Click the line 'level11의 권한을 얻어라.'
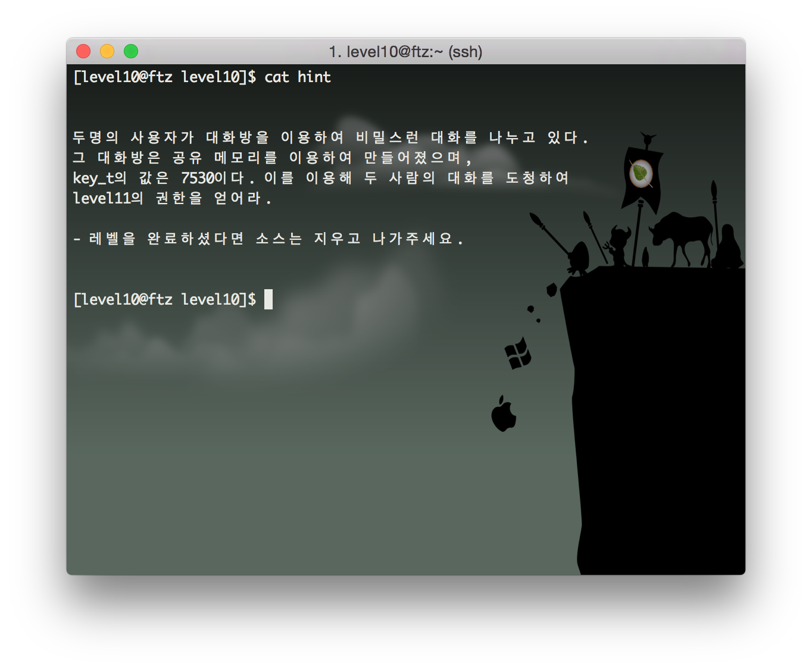This screenshot has width=812, height=670. tap(172, 198)
